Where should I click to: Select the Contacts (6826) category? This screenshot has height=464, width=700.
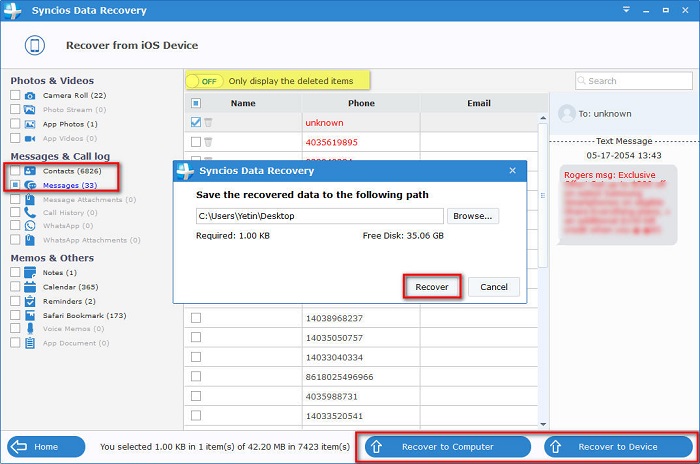click(x=72, y=171)
